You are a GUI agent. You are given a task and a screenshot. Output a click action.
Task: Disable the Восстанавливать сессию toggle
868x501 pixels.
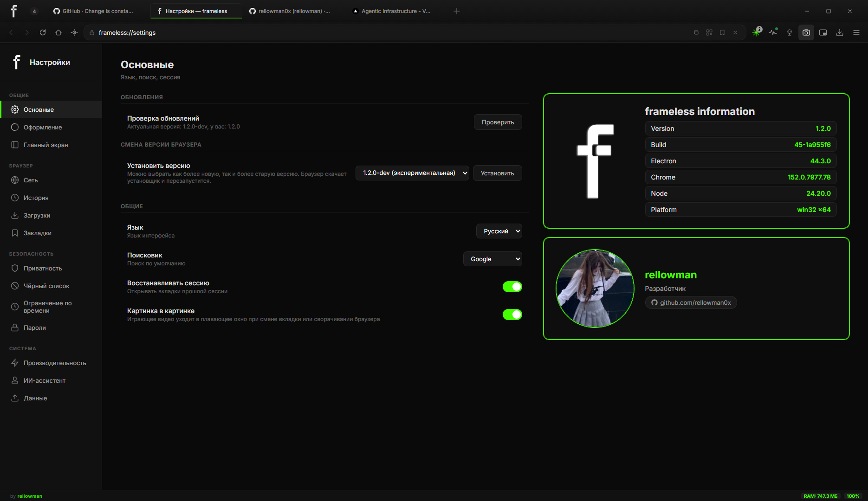tap(512, 287)
